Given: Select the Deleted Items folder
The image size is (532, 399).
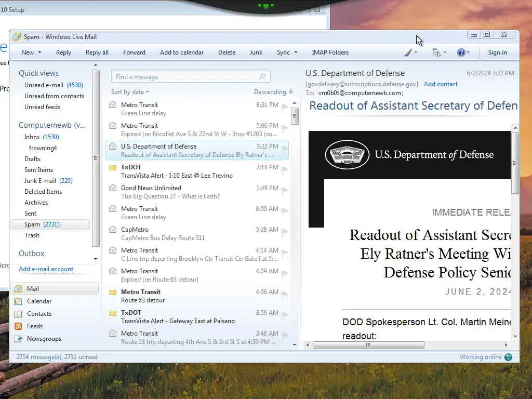Looking at the screenshot, I should 43,192.
